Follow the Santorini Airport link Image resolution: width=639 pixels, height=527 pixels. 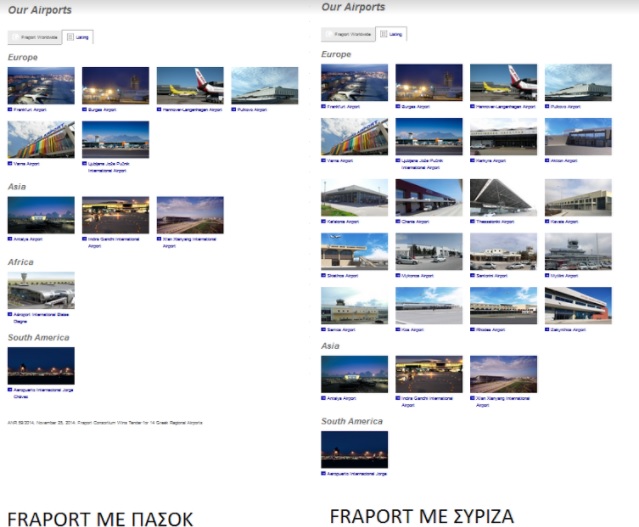click(492, 276)
